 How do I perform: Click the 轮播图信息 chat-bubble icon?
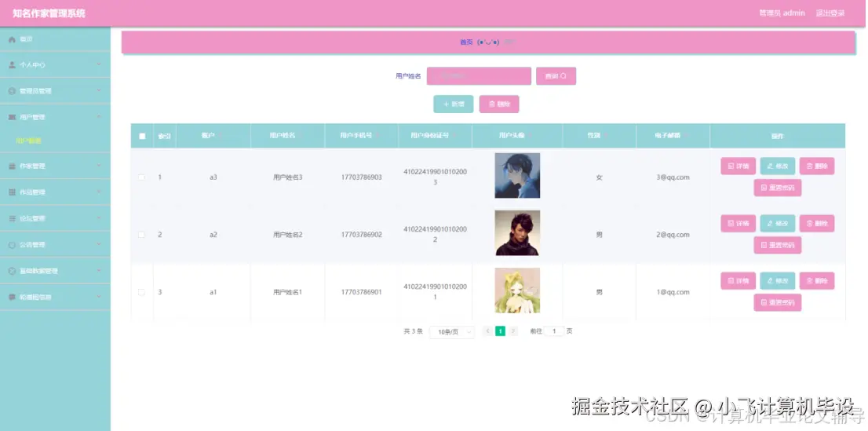(x=13, y=297)
